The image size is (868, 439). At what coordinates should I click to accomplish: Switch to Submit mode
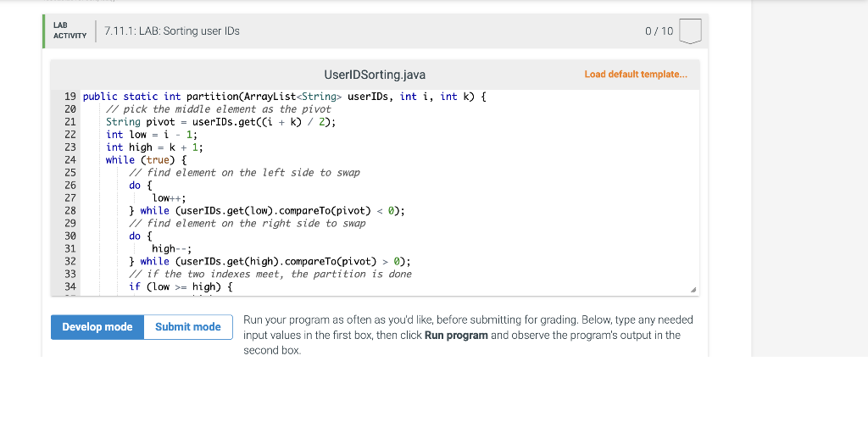pos(188,327)
